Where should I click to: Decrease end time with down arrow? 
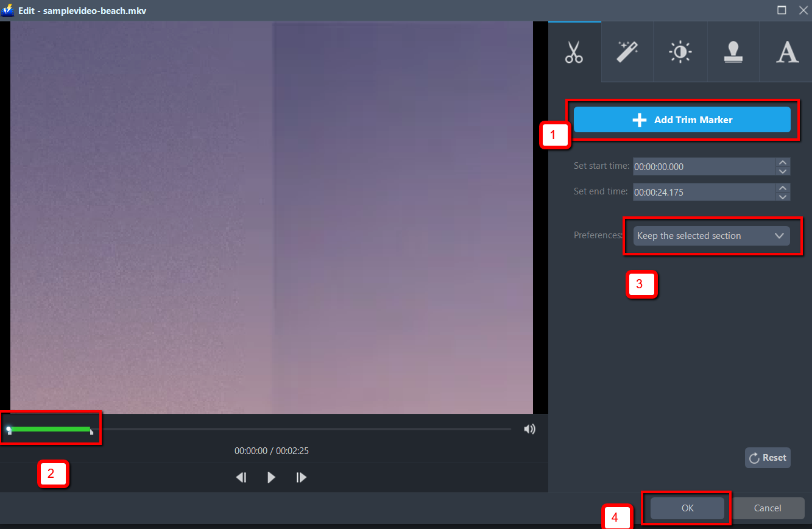783,196
